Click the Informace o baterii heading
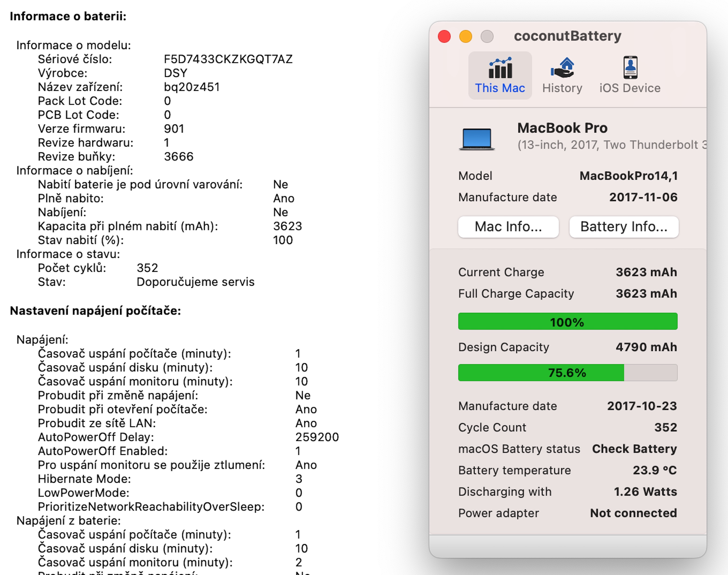The height and width of the screenshot is (575, 728). click(68, 16)
